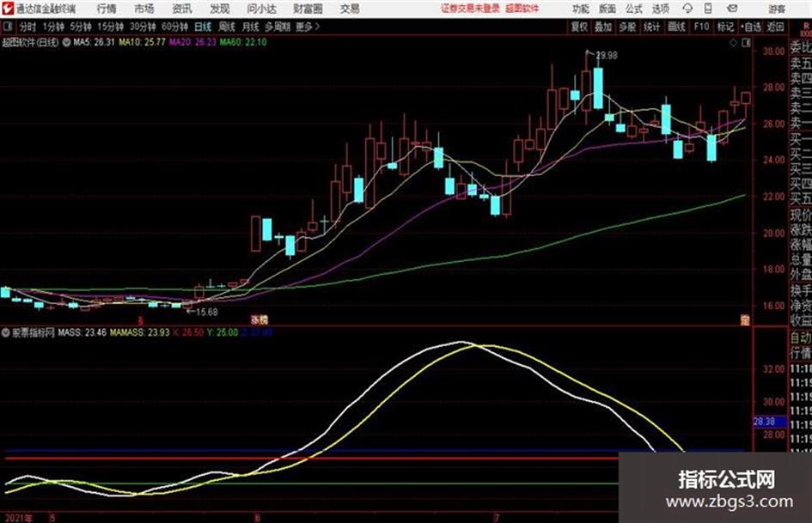
Task: Click the 通达信 red logo icon
Action: (x=7, y=9)
